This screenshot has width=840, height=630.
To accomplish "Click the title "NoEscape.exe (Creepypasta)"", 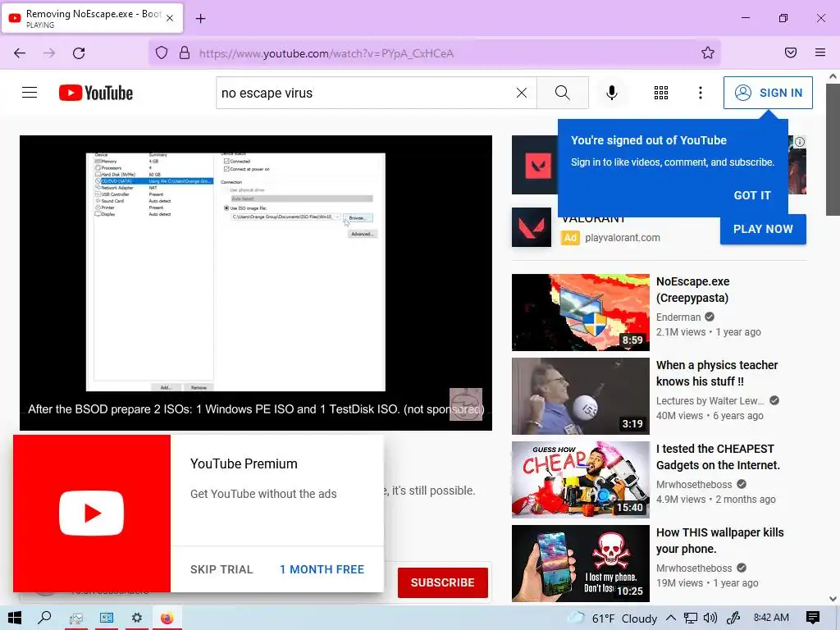I will click(x=692, y=290).
